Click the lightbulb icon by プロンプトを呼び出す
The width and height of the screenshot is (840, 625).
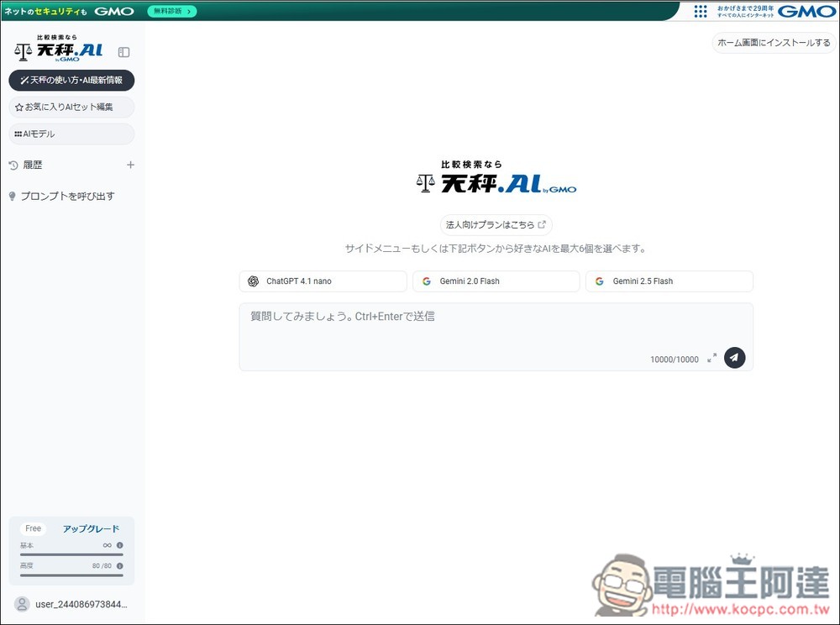13,197
